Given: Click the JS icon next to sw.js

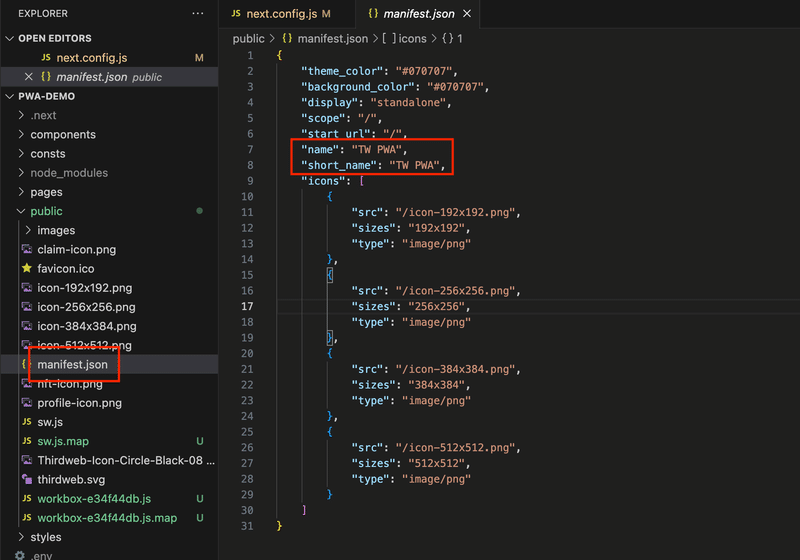Looking at the screenshot, I should 27,422.
